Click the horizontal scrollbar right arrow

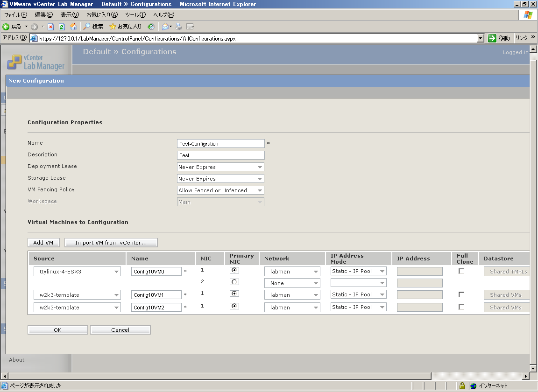point(526,376)
